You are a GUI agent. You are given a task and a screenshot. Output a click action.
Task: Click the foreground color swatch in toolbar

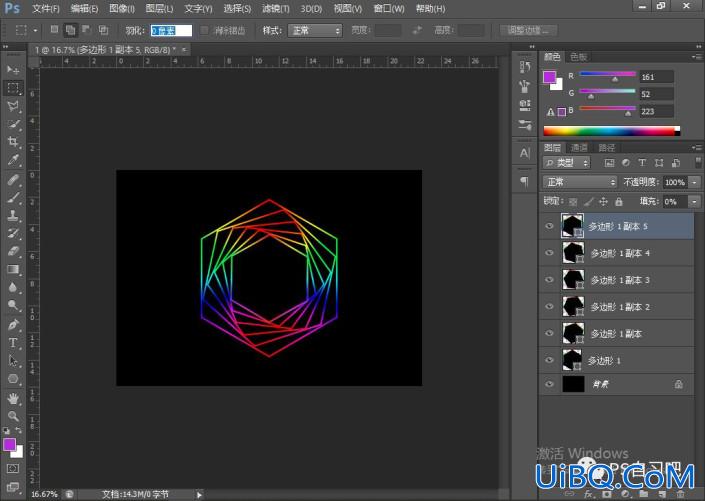9,444
